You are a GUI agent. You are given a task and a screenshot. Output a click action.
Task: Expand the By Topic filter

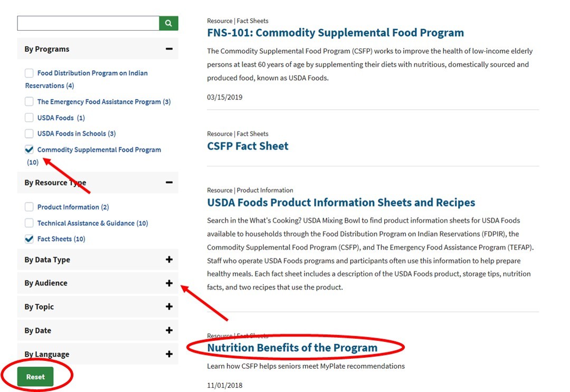pyautogui.click(x=169, y=307)
